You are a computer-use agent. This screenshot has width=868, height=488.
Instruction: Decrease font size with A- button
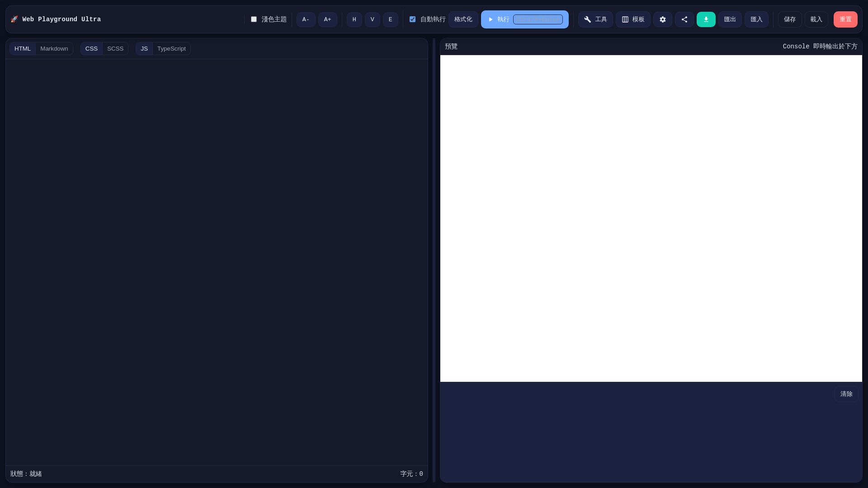pos(306,19)
